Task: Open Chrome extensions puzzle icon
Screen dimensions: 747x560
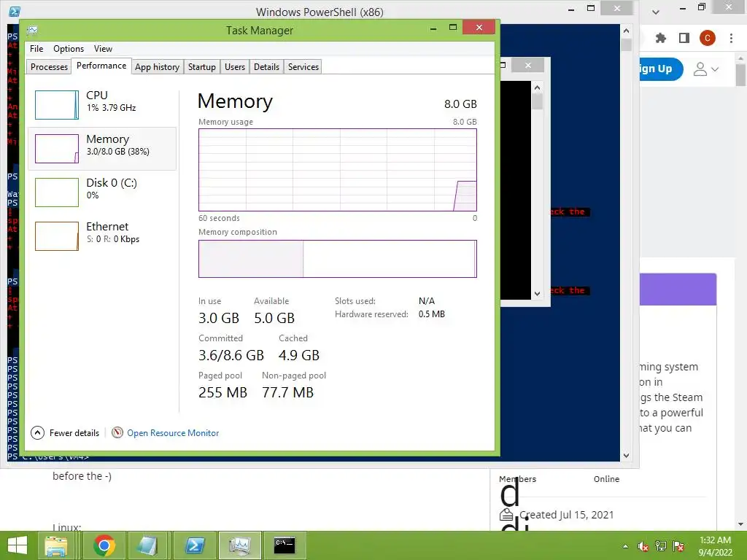Action: (x=660, y=38)
